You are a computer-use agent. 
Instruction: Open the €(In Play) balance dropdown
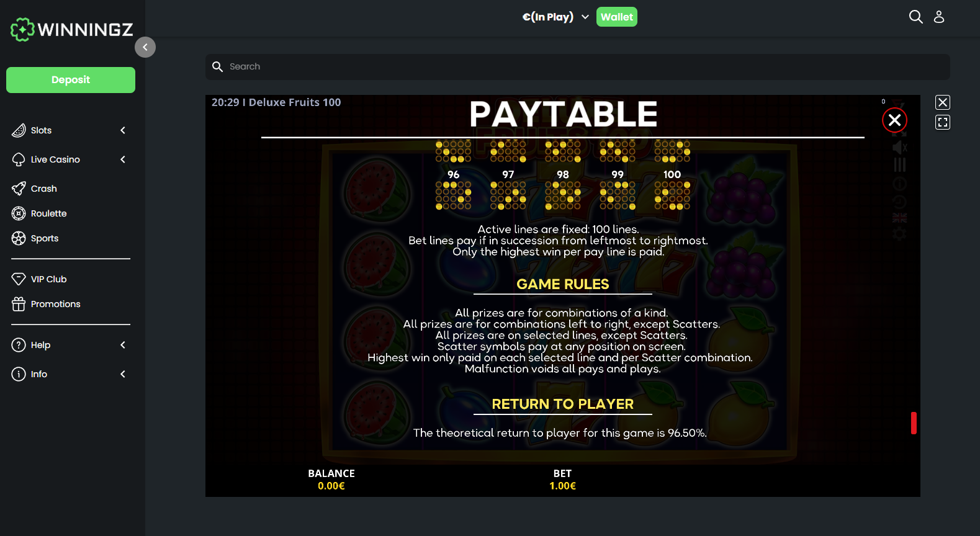click(555, 17)
